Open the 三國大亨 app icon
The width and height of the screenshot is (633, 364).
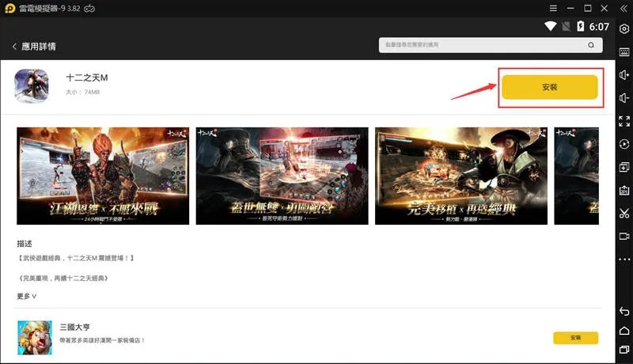(x=35, y=338)
